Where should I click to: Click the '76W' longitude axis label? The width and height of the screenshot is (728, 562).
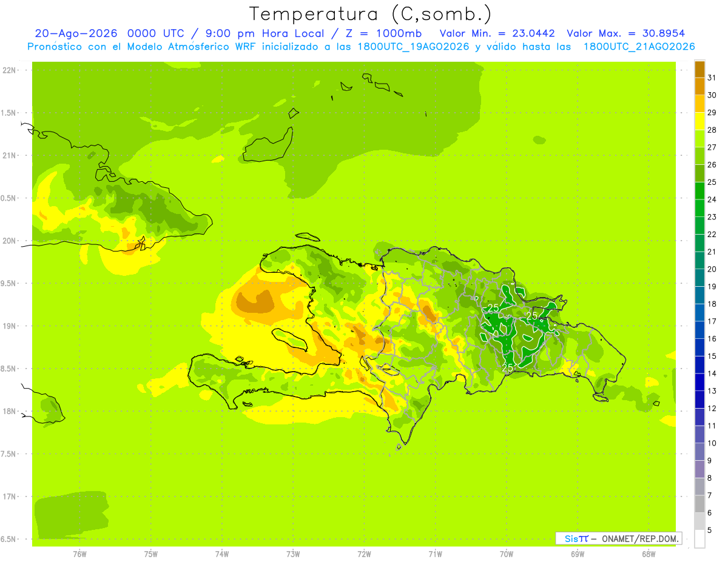79,554
